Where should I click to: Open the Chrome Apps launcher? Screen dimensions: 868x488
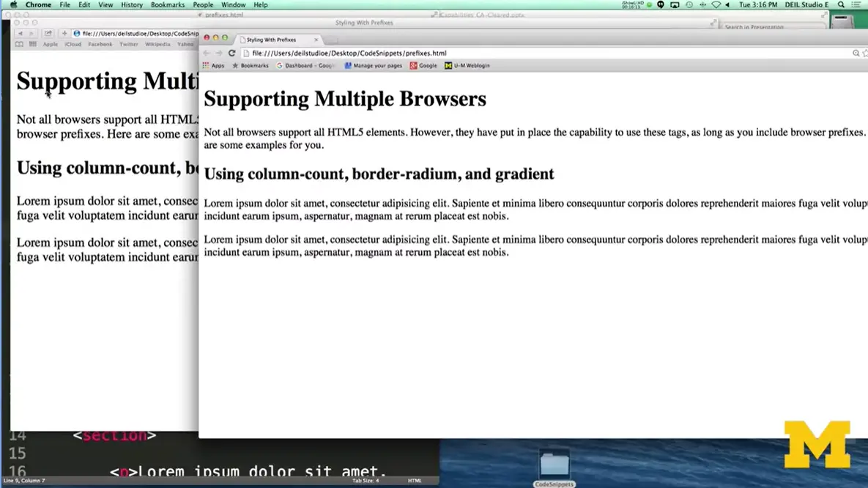pyautogui.click(x=214, y=65)
